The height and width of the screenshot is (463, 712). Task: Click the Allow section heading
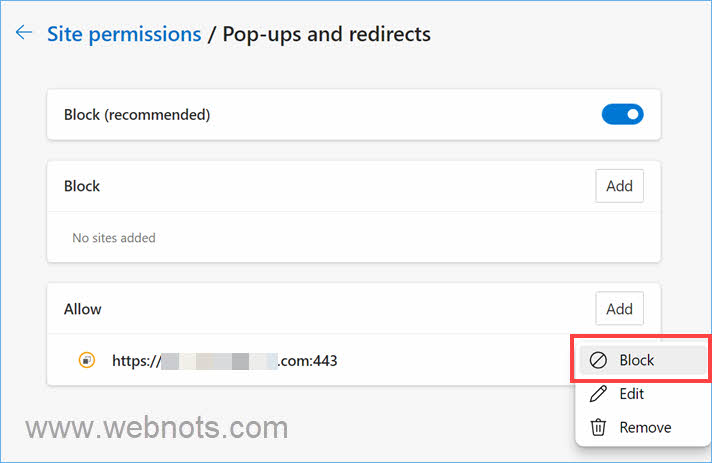click(x=83, y=309)
